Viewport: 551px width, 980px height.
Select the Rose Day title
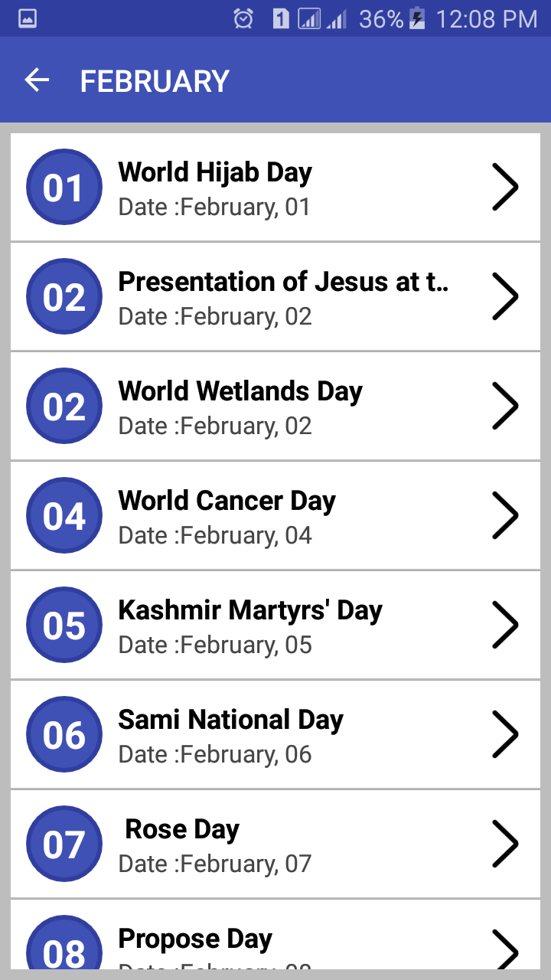(x=182, y=829)
